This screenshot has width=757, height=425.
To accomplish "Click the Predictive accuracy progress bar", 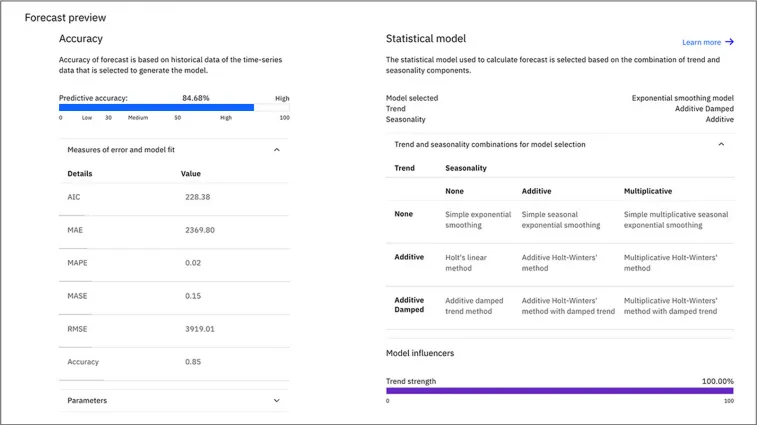I will pyautogui.click(x=156, y=107).
